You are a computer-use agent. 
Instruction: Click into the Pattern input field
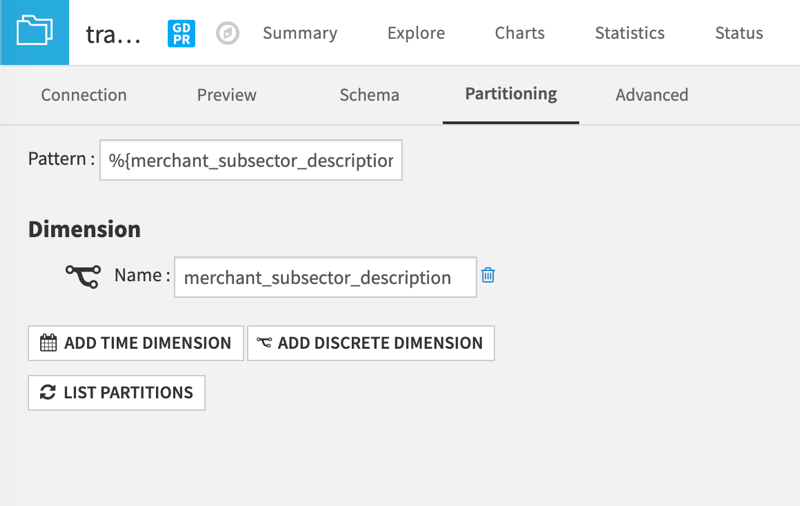pos(250,160)
